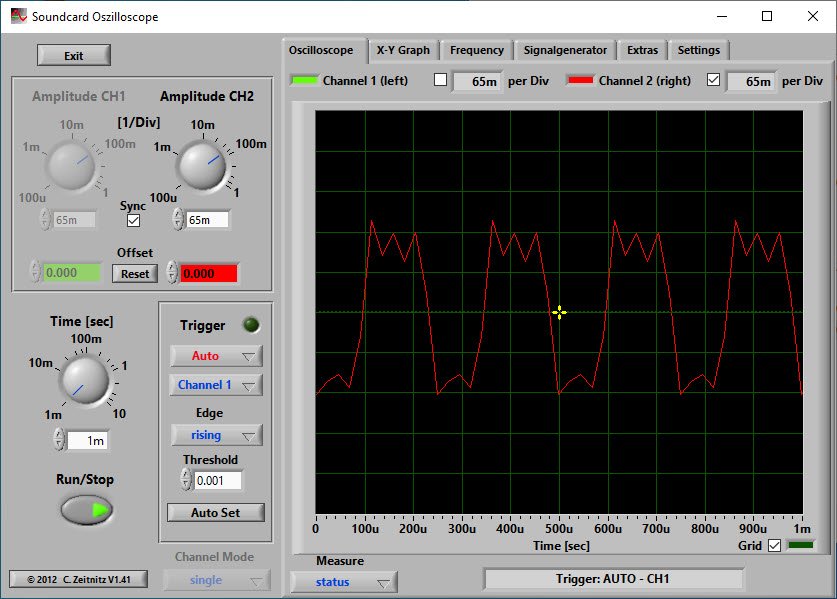
Task: Uncheck the Sync checkbox
Action: (133, 220)
